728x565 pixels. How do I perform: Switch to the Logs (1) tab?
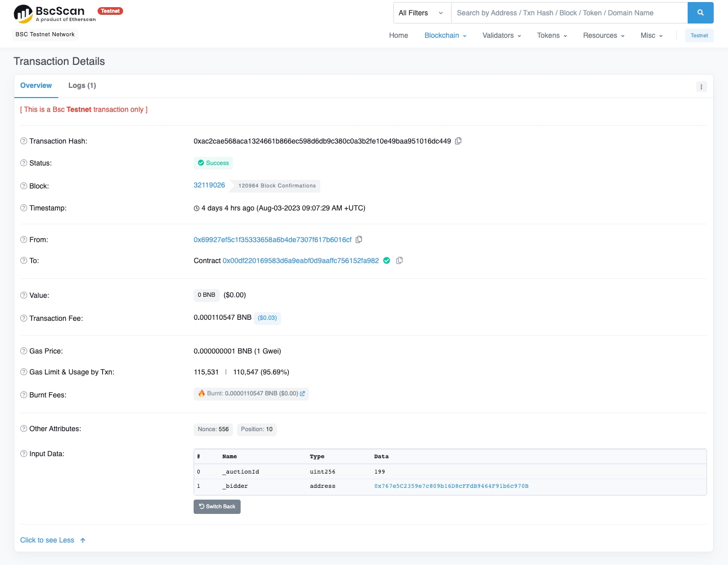[x=82, y=85]
